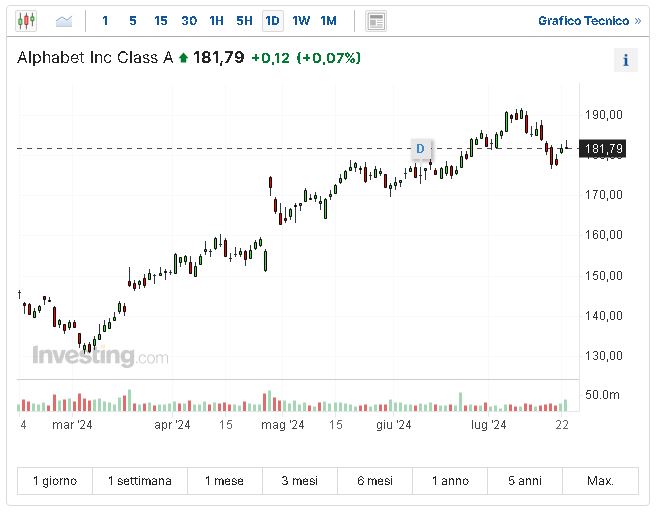Set range to 6 mesi
Image resolution: width=659 pixels, height=514 pixels.
pyautogui.click(x=375, y=480)
